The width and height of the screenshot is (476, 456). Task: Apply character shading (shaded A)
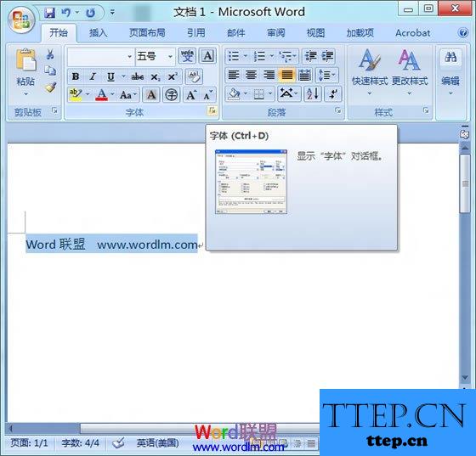151,95
